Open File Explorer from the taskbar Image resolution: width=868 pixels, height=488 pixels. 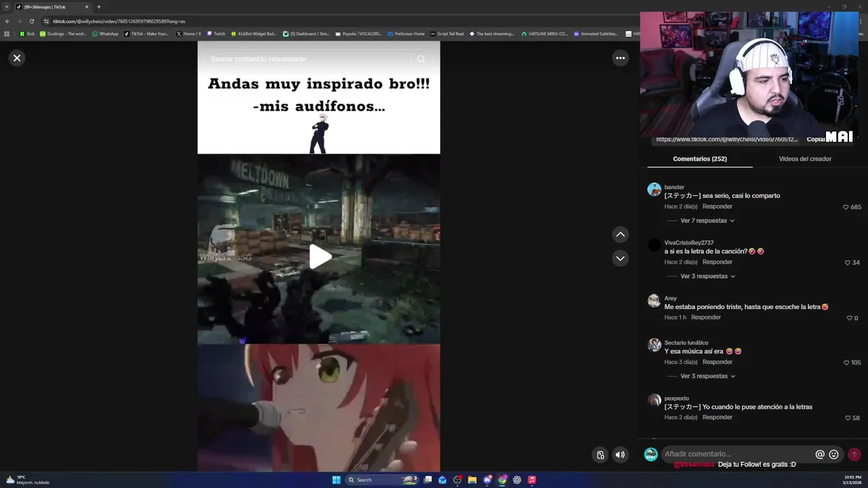click(x=472, y=480)
